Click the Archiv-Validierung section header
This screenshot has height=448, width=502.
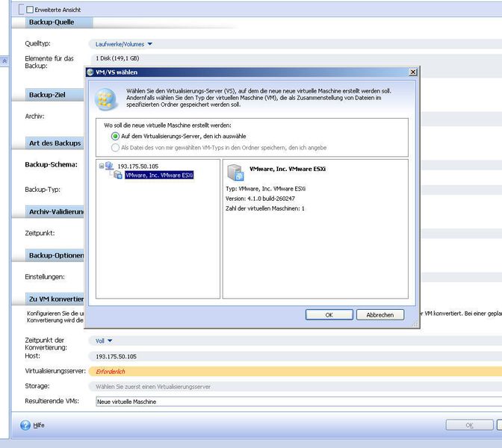pyautogui.click(x=56, y=212)
